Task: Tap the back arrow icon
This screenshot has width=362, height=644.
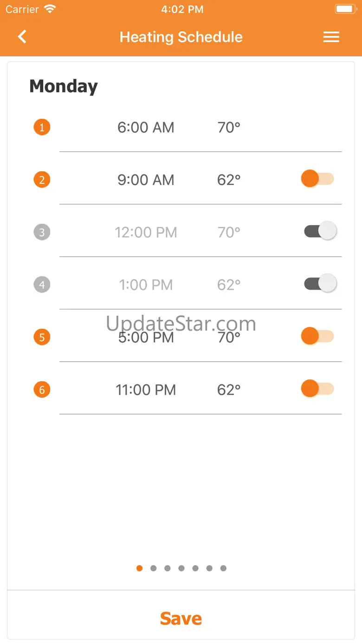Action: tap(22, 37)
